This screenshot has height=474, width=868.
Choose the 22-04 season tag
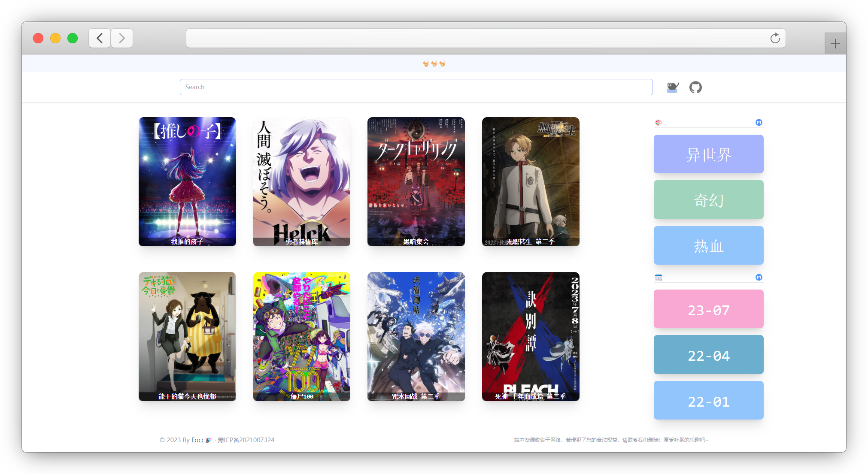pos(708,355)
